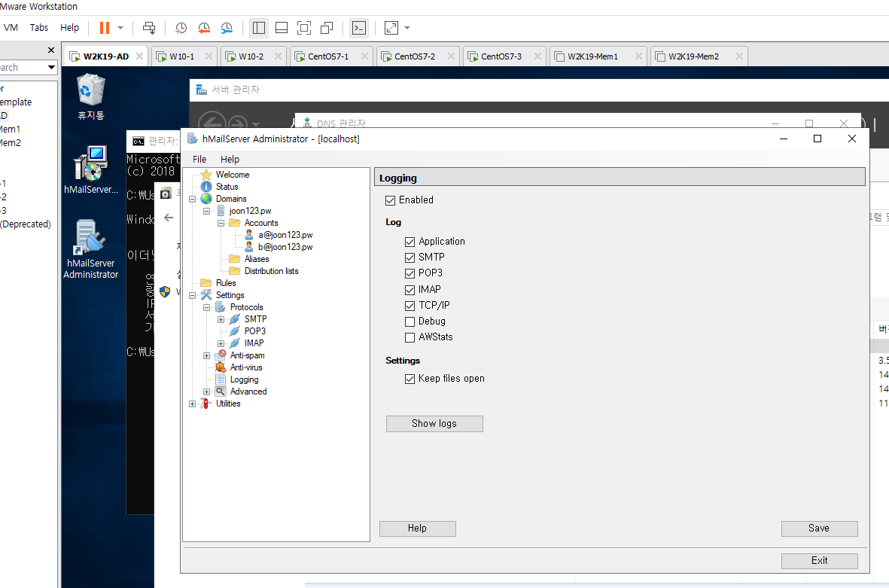The image size is (889, 588).
Task: Toggle POP3 log checkbox
Action: coord(410,273)
